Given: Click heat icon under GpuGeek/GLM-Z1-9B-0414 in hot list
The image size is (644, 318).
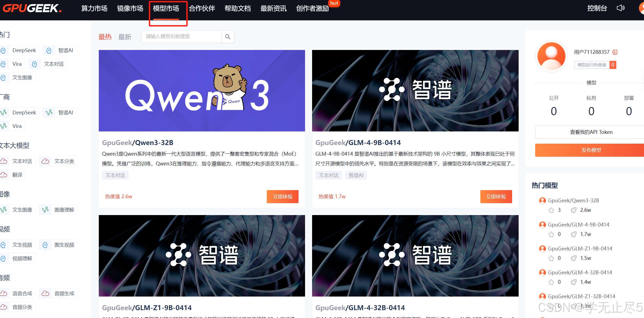Looking at the screenshot, I should 573,258.
